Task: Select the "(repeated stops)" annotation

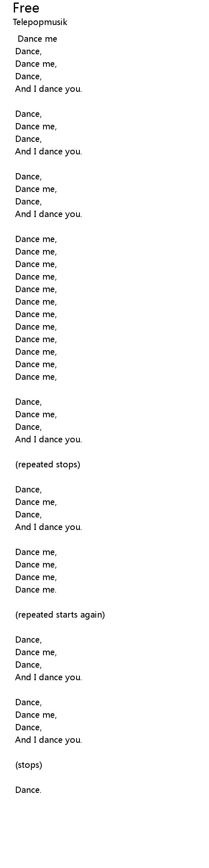Action: point(48,465)
